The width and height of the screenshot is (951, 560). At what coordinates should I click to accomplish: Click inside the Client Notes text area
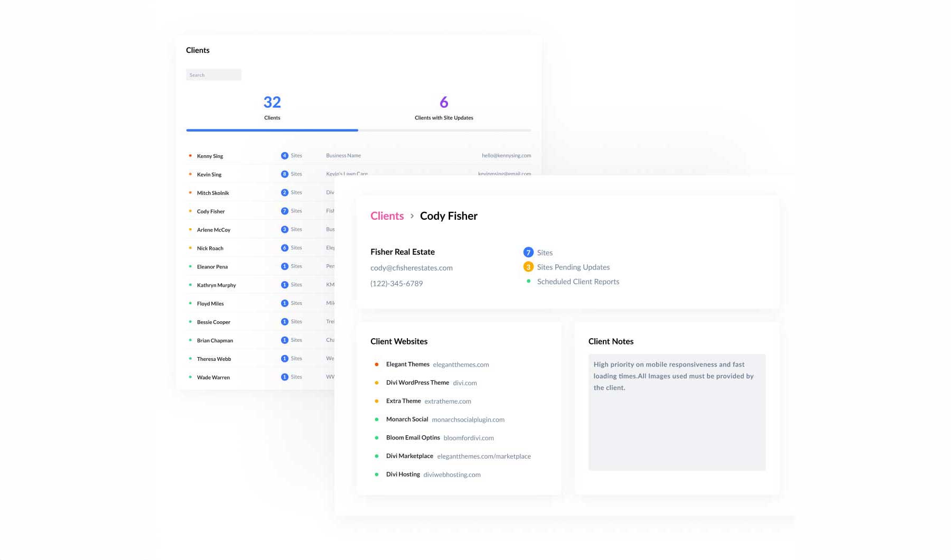(x=677, y=412)
